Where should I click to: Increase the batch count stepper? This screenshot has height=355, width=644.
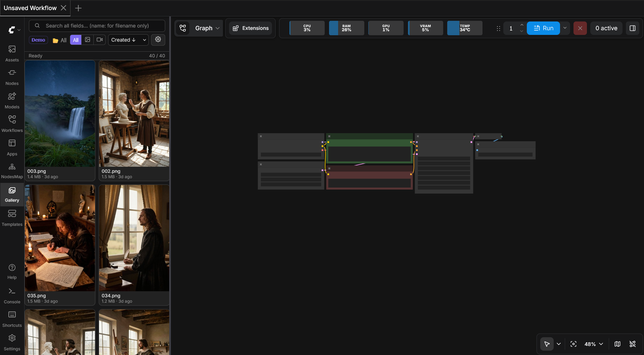pyautogui.click(x=522, y=25)
